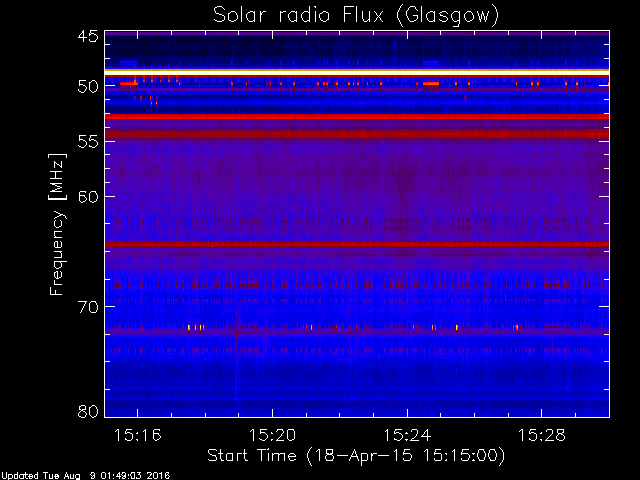Click the Start Time axis title
This screenshot has height=480, width=640.
tap(356, 456)
